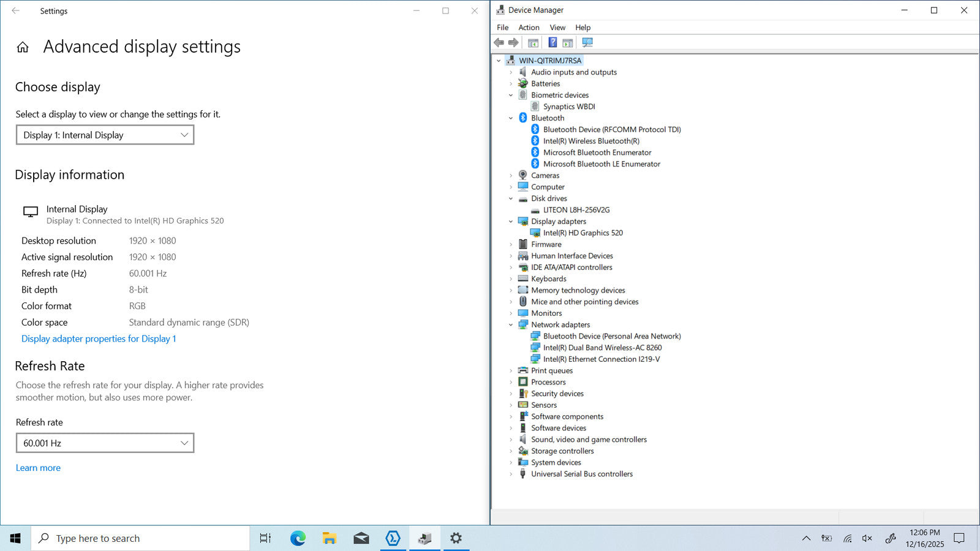This screenshot has height=551, width=980.
Task: Click the Settings back arrow
Action: tap(16, 11)
